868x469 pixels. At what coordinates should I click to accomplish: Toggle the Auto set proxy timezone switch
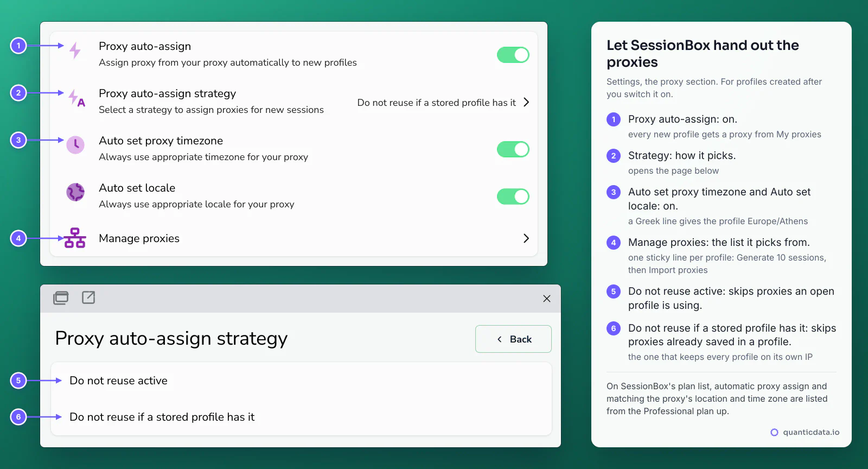[513, 149]
